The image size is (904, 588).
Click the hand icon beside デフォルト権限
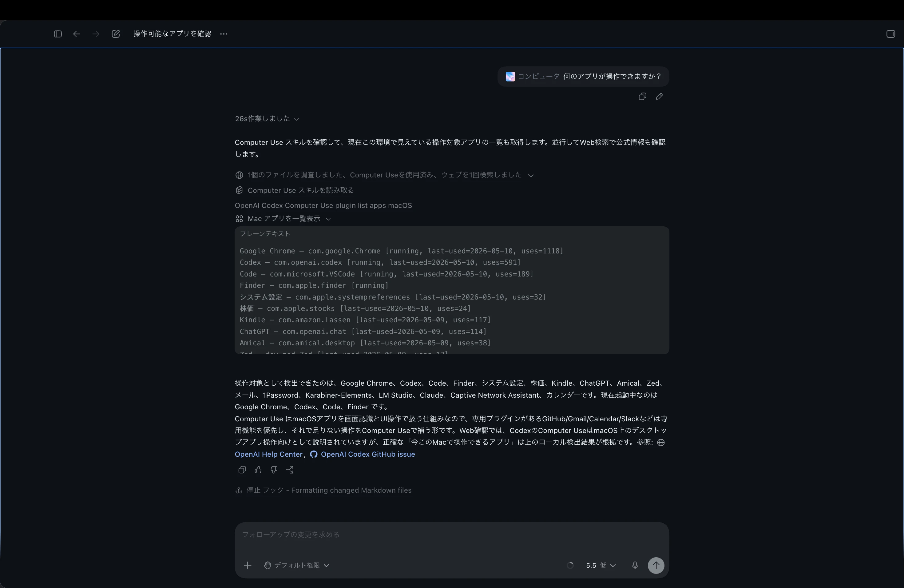[x=268, y=565]
